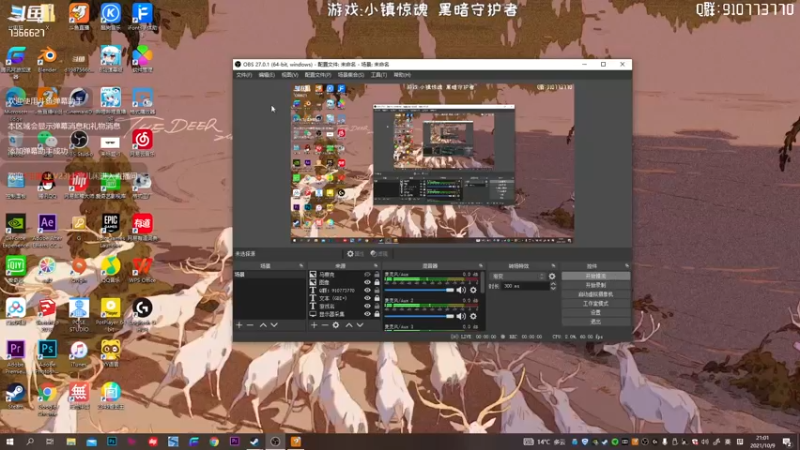The image size is (800, 450).
Task: Open the WeChat desktop shortcut
Action: (47, 143)
